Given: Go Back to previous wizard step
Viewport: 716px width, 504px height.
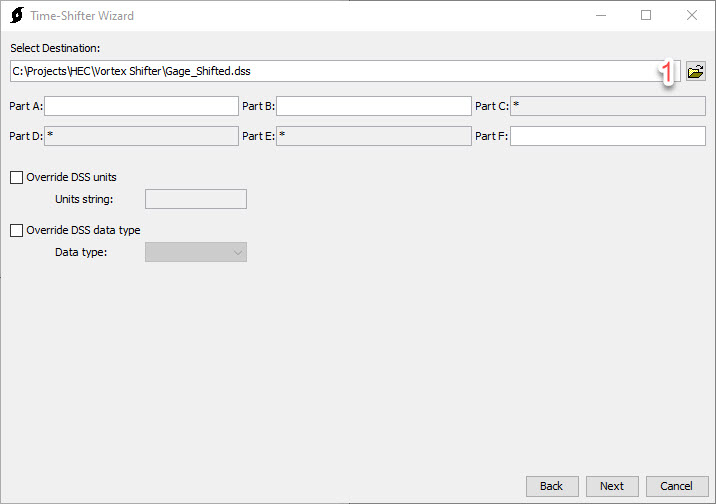Looking at the screenshot, I should point(552,486).
